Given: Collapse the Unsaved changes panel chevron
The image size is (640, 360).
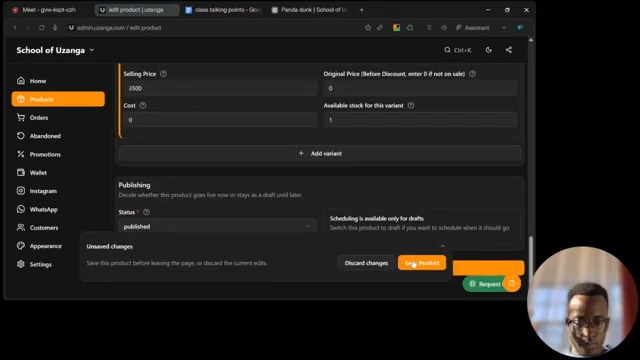Looking at the screenshot, I should (442, 246).
